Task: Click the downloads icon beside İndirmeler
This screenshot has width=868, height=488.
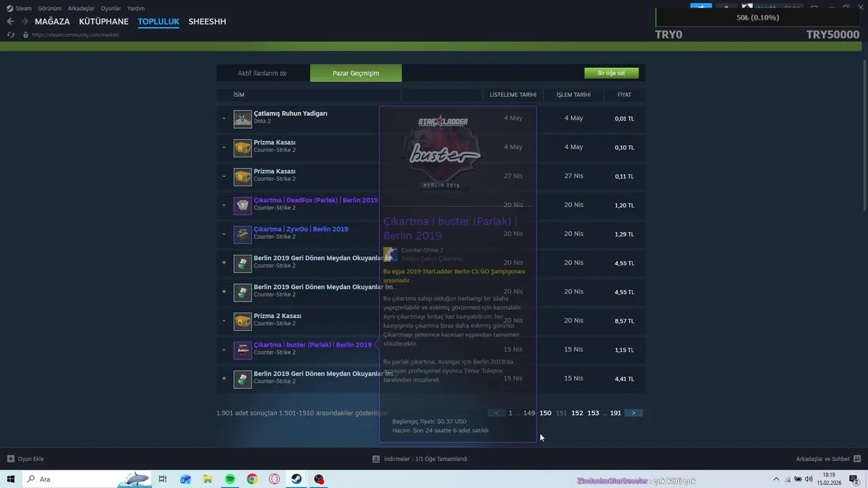Action: 376,459
